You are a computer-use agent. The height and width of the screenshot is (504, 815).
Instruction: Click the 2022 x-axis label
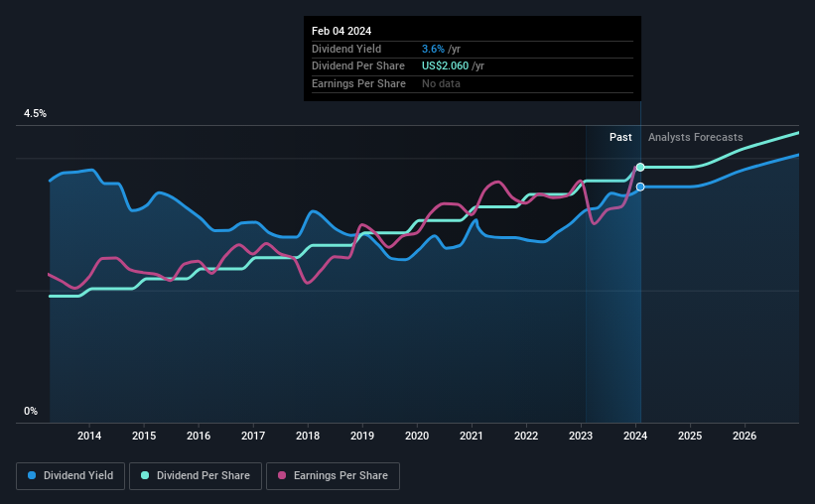pos(526,436)
